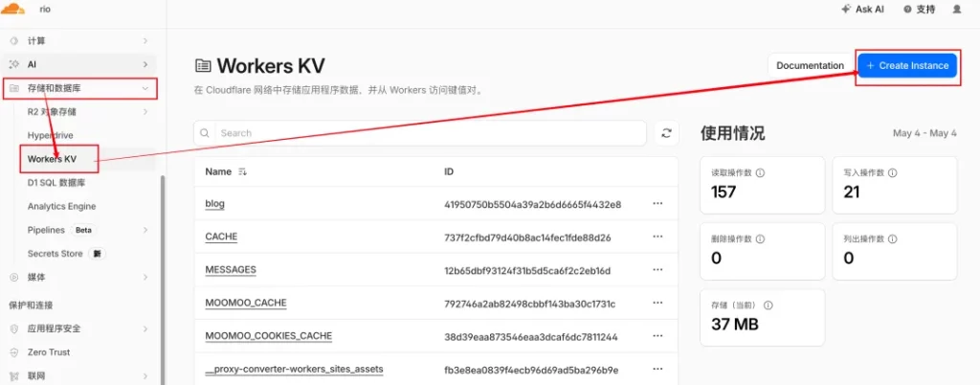Click the Cloudflare logo
980x385 pixels.
coord(12,8)
